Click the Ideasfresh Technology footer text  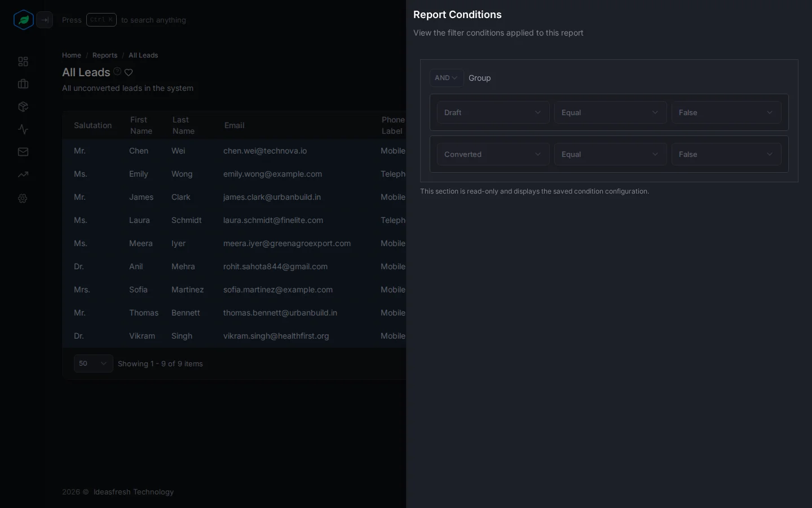tap(134, 492)
